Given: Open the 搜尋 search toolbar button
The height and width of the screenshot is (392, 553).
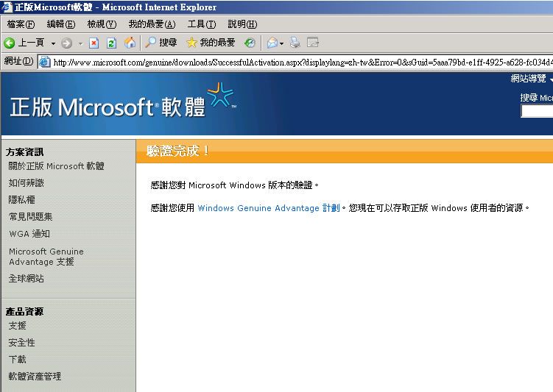Looking at the screenshot, I should 161,43.
